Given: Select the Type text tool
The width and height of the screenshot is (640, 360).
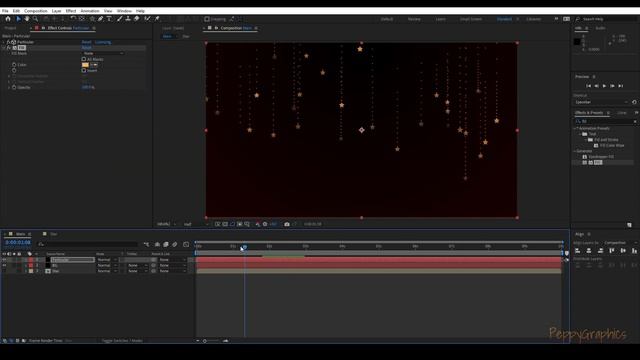Looking at the screenshot, I should [x=109, y=19].
